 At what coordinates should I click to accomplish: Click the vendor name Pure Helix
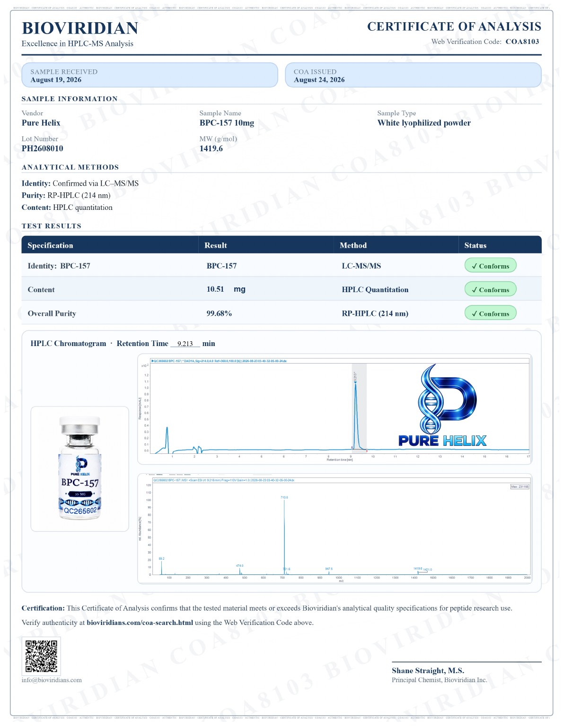pos(41,123)
